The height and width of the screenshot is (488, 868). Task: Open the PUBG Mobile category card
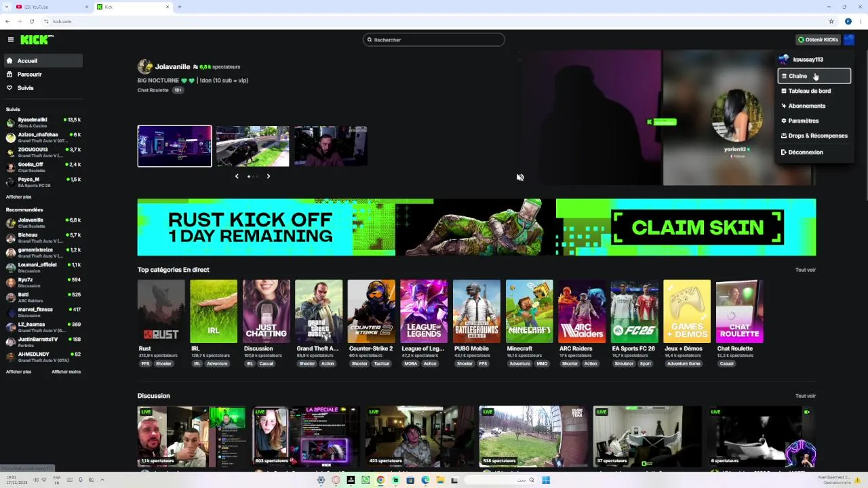click(477, 312)
